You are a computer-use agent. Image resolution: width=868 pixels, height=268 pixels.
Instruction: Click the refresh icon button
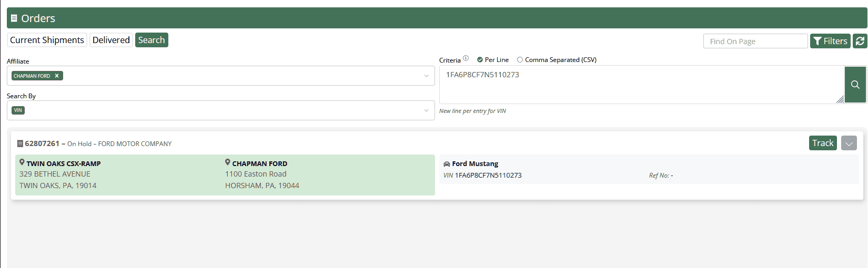click(x=860, y=41)
